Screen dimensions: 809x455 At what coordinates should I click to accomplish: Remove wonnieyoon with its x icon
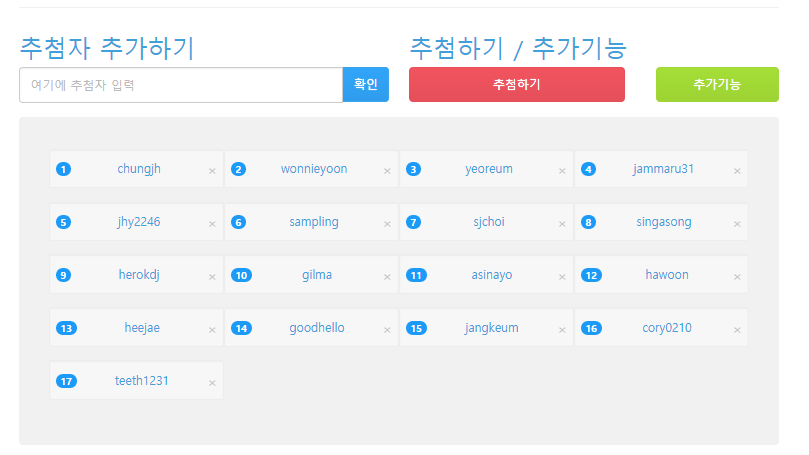[x=387, y=171]
